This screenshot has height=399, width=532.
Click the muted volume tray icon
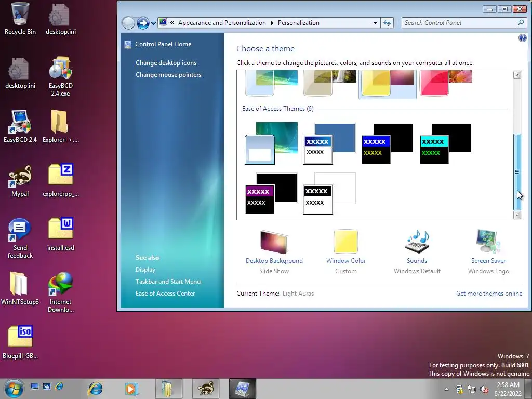[x=484, y=389]
